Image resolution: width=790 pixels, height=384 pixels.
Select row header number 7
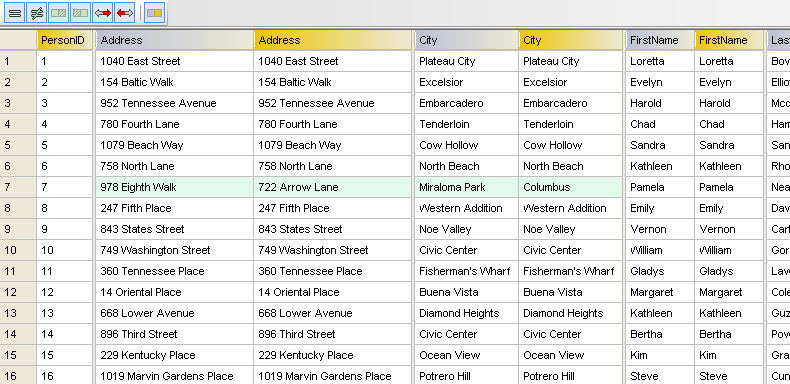[x=18, y=187]
